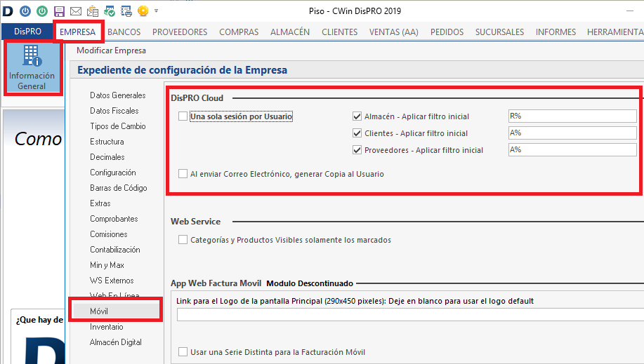Screen dimensions: 644x364
Task: Select 'Barras de Código' in the side list
Action: click(x=119, y=188)
